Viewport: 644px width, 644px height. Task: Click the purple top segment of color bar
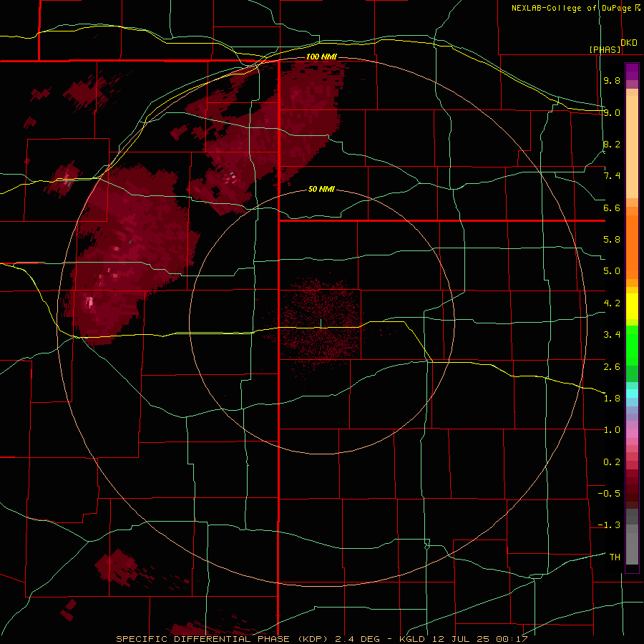pos(632,72)
